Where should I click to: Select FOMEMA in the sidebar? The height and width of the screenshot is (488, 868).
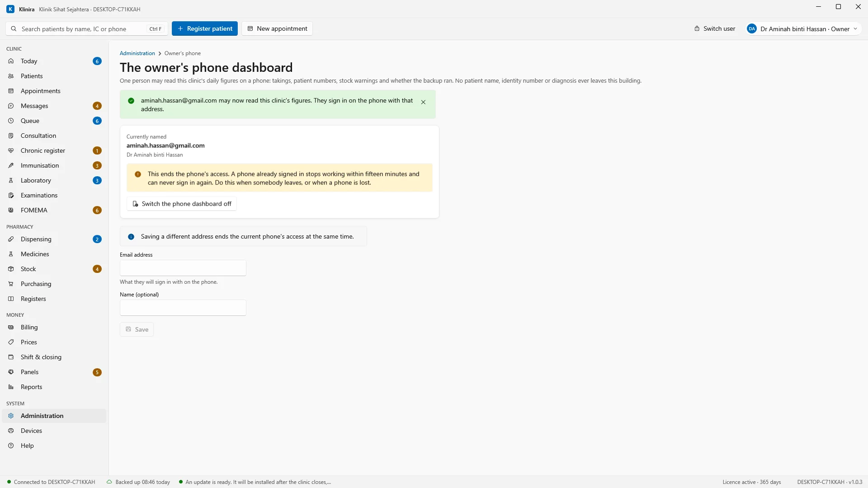(54, 210)
